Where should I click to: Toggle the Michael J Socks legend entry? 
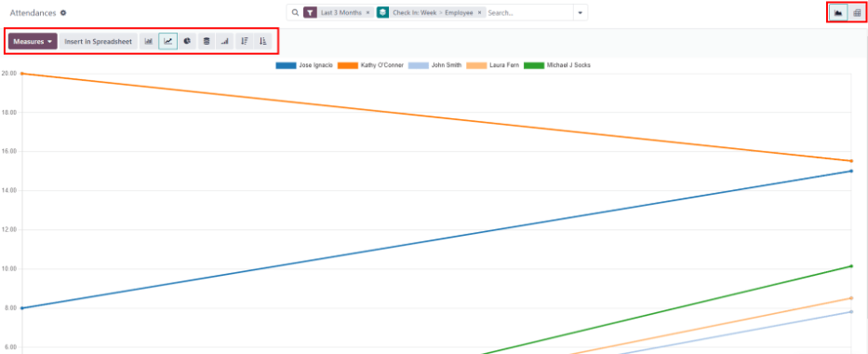pyautogui.click(x=557, y=65)
